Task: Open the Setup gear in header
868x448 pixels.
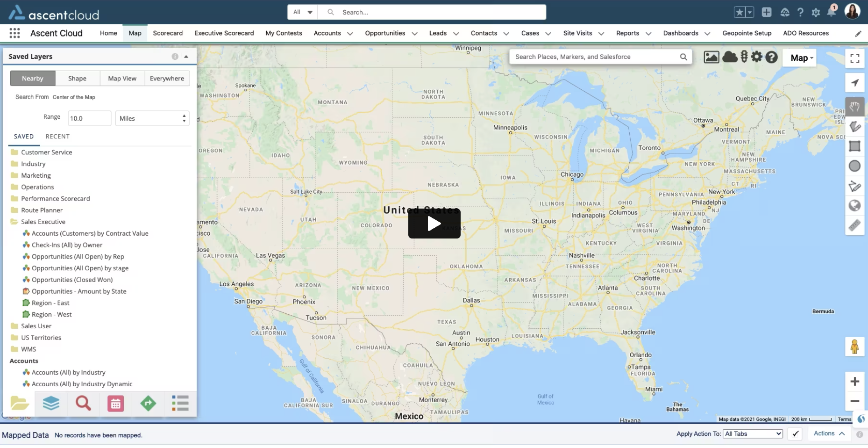Action: (x=816, y=13)
